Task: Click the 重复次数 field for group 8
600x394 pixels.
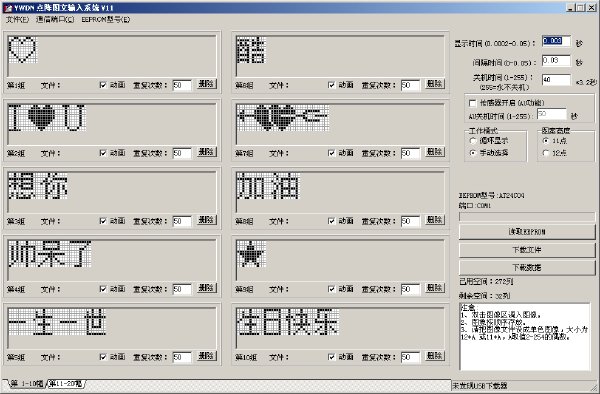Action: [410, 221]
